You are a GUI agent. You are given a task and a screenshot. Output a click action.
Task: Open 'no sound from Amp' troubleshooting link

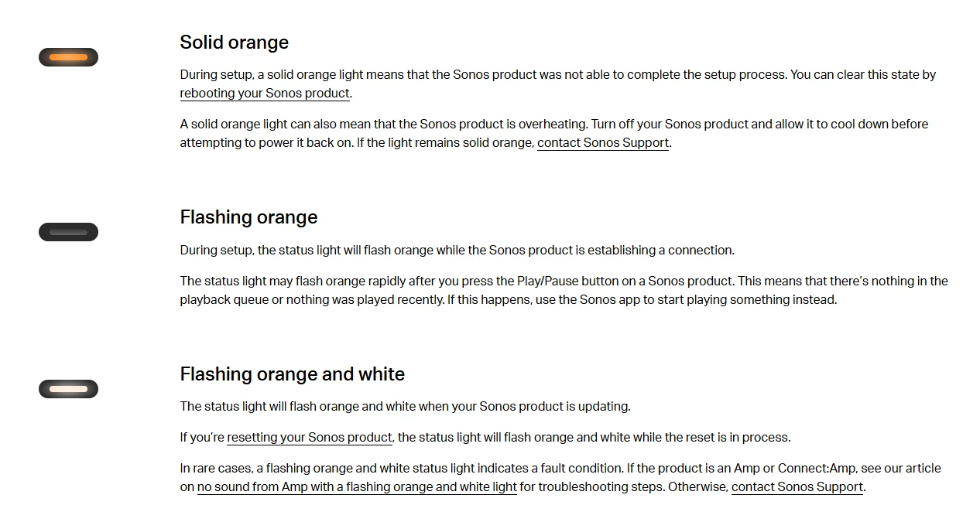coord(357,487)
